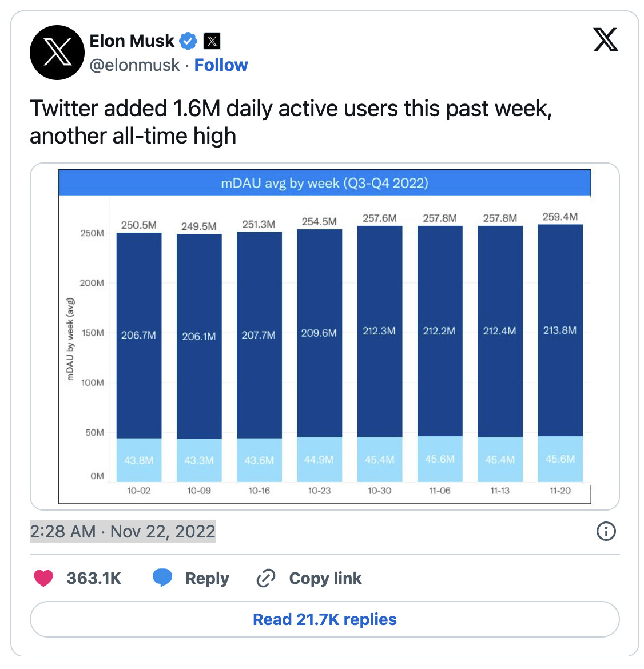Open X via the top-right logo

point(606,39)
